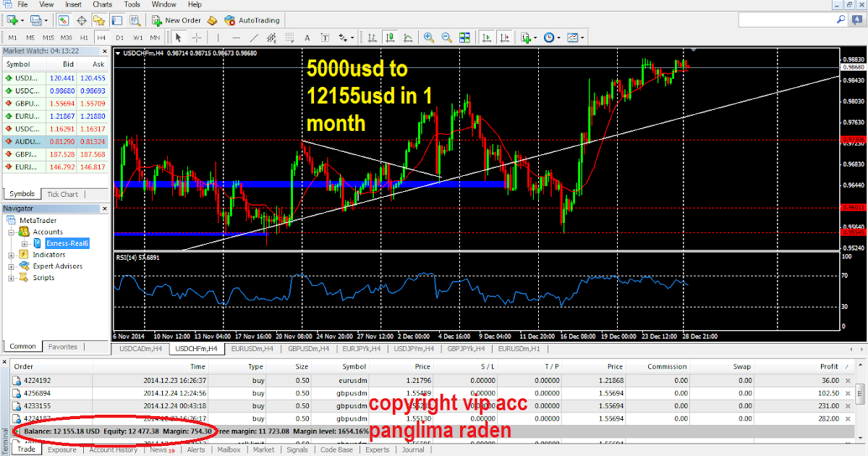Switch to the EURUSDm,H4 chart tab
The width and height of the screenshot is (868, 456).
click(x=250, y=349)
